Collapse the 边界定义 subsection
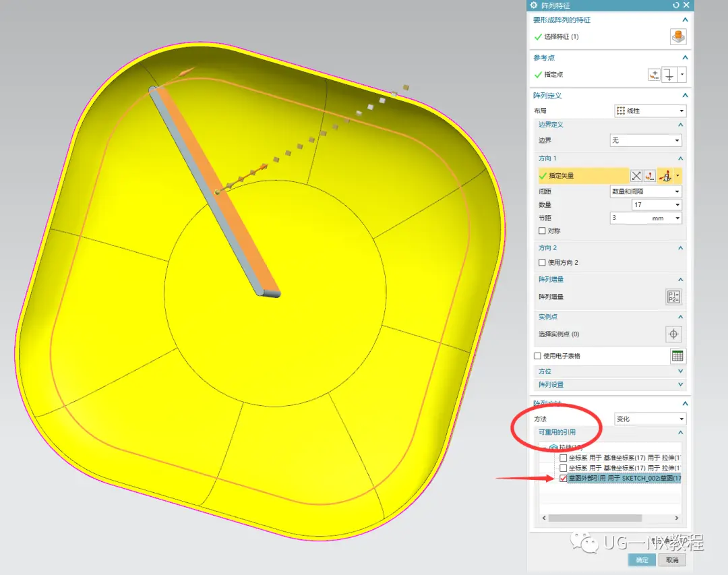Viewport: 728px width, 575px height. 680,125
